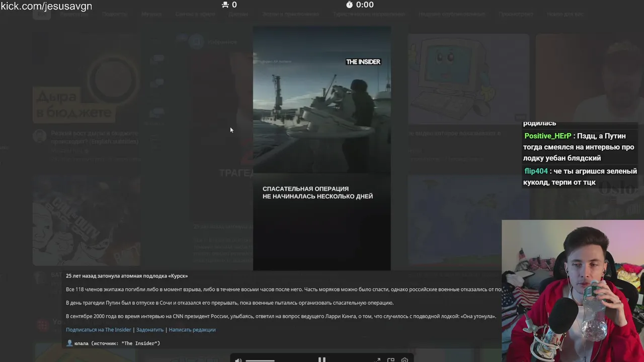Screen dimensions: 644x362
Task: Click the kick.com/jesusavgn channel URL
Action: click(x=46, y=6)
